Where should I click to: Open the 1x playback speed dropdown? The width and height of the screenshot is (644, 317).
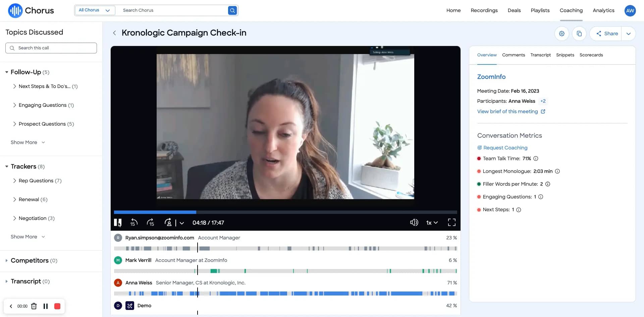click(x=432, y=223)
